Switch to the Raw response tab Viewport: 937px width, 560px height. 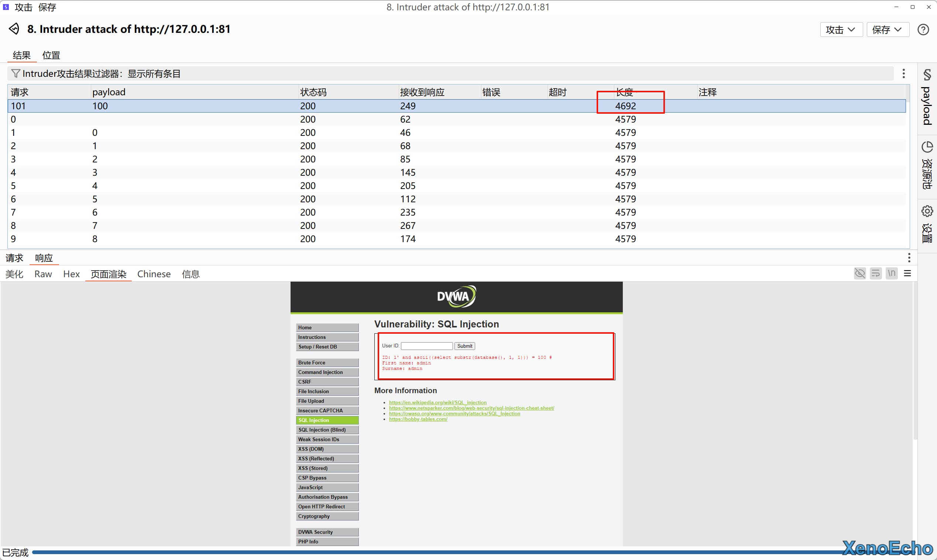[x=43, y=274]
